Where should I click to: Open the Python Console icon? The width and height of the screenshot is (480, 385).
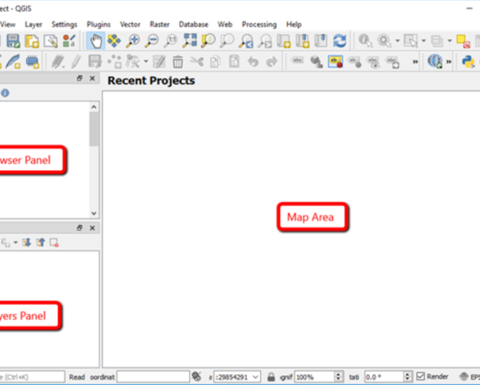click(x=468, y=62)
